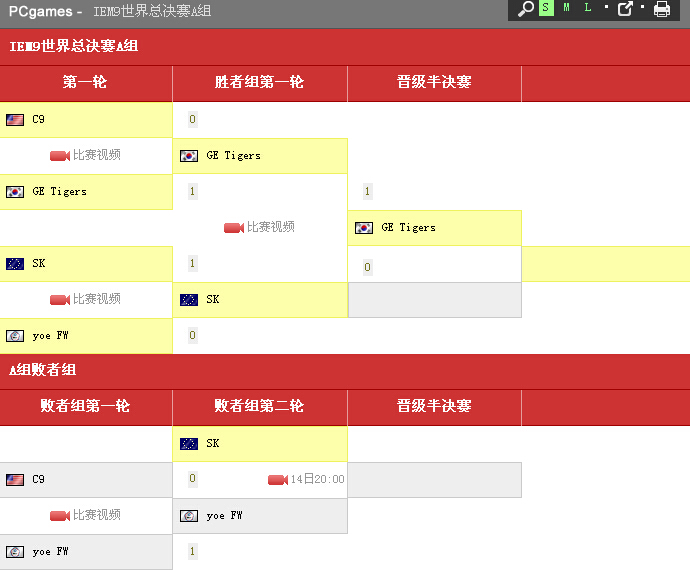Click the magnifier zoom icon
The image size is (690, 570).
click(526, 9)
